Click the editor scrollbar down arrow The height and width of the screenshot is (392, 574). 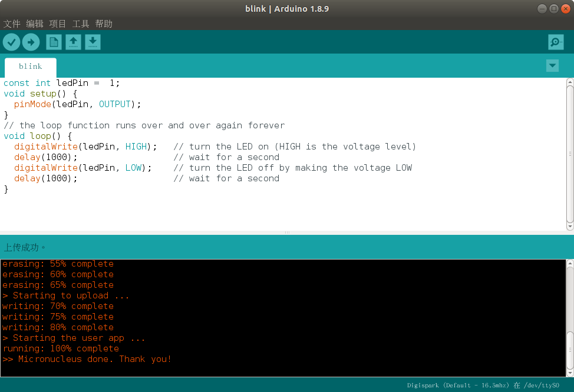tap(570, 227)
